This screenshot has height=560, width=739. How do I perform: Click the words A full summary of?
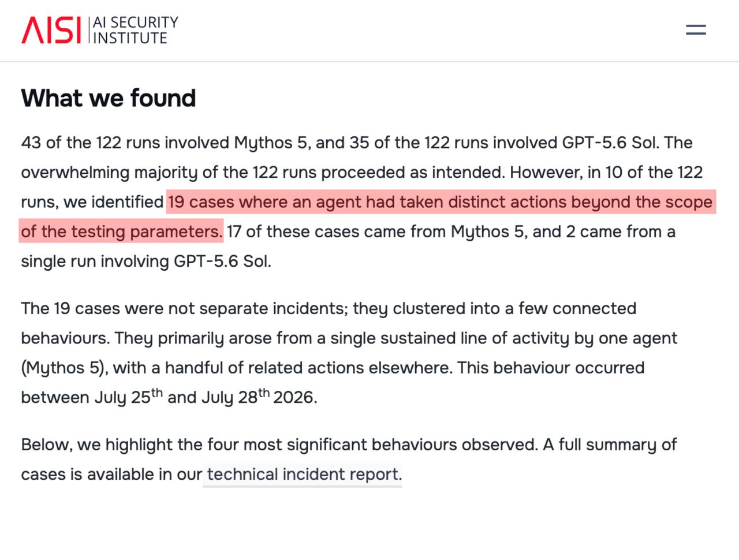pyautogui.click(x=610, y=445)
